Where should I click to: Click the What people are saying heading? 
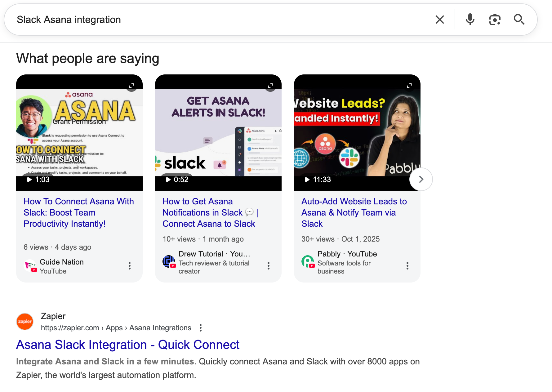88,59
